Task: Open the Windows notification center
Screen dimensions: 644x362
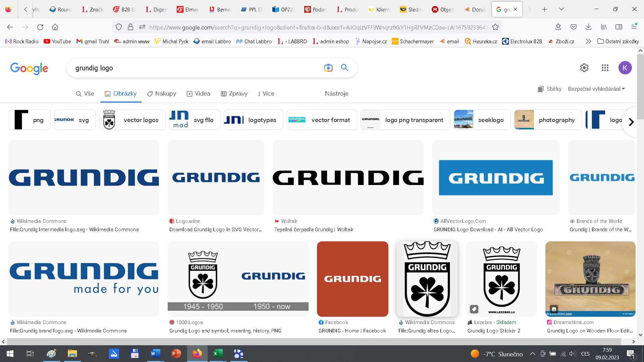Action: click(631, 354)
